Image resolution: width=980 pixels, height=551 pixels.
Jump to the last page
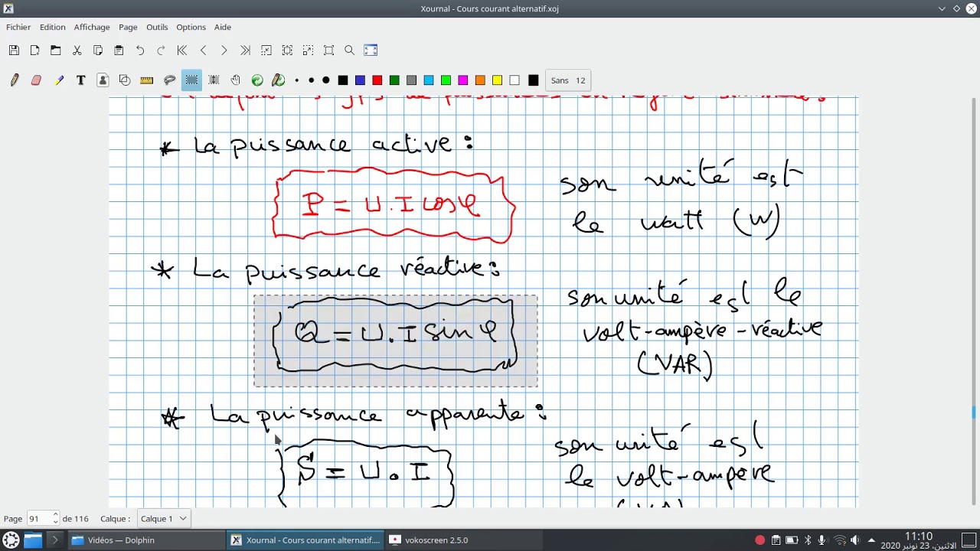tap(245, 51)
